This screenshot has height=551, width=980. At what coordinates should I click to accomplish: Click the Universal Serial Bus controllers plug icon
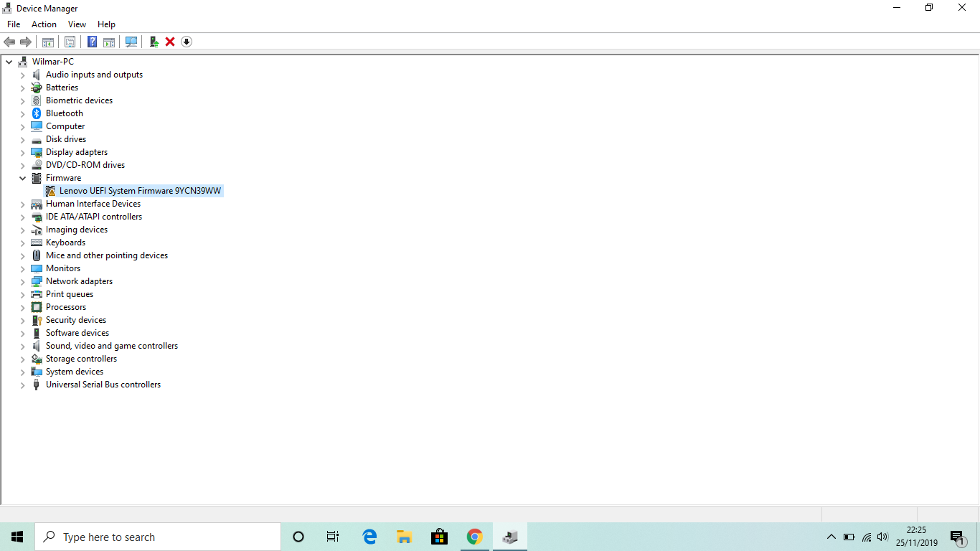37,385
